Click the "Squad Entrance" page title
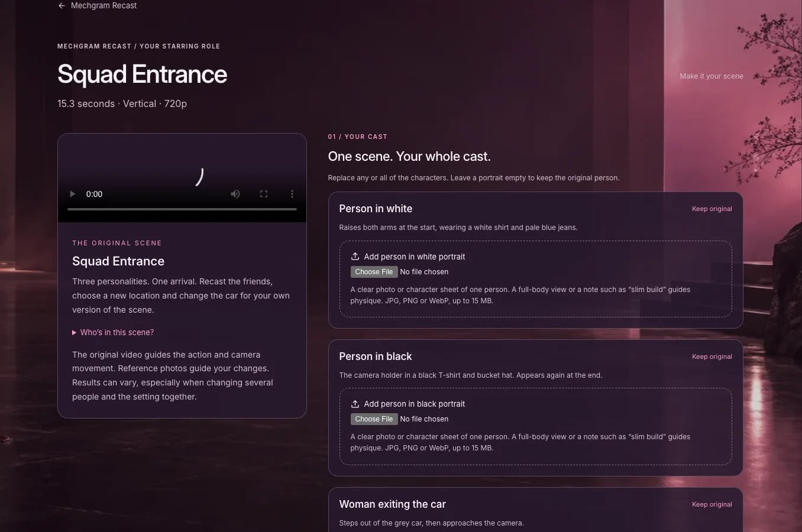The width and height of the screenshot is (802, 532). pyautogui.click(x=142, y=74)
